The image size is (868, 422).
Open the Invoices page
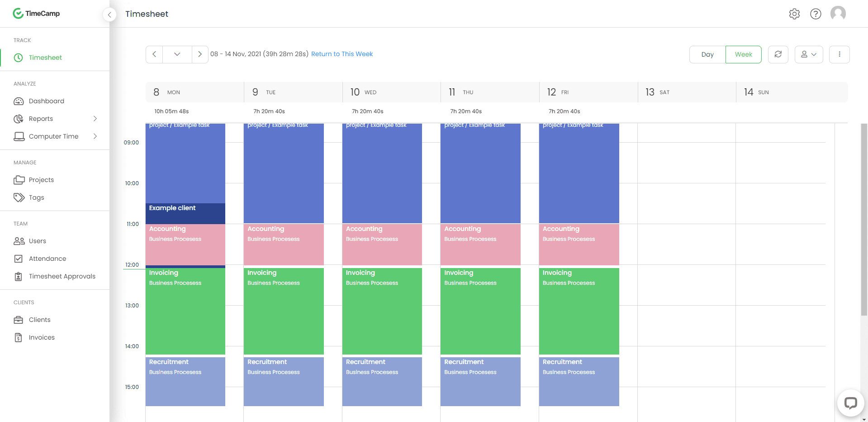(x=42, y=337)
